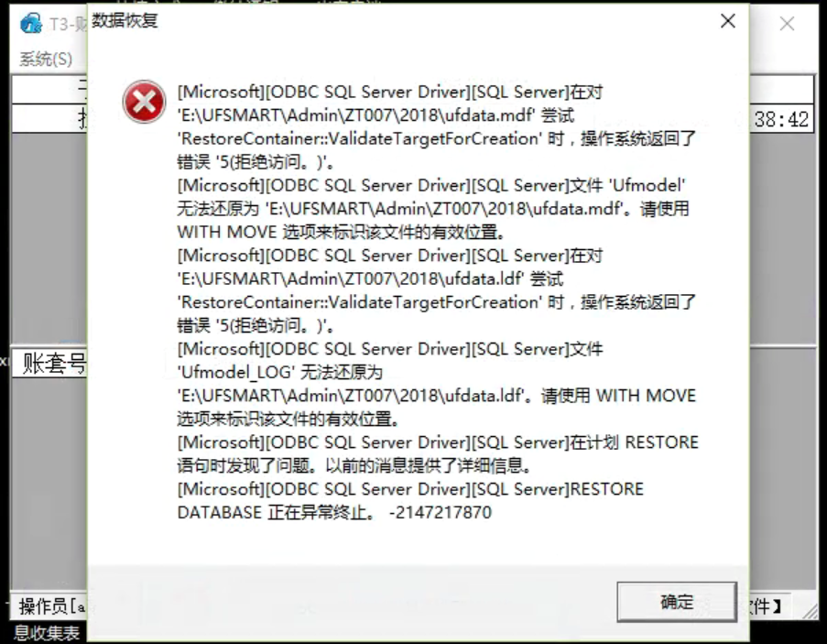827x644 pixels.
Task: Click the first ufdata.mdf path line
Action: [375, 115]
